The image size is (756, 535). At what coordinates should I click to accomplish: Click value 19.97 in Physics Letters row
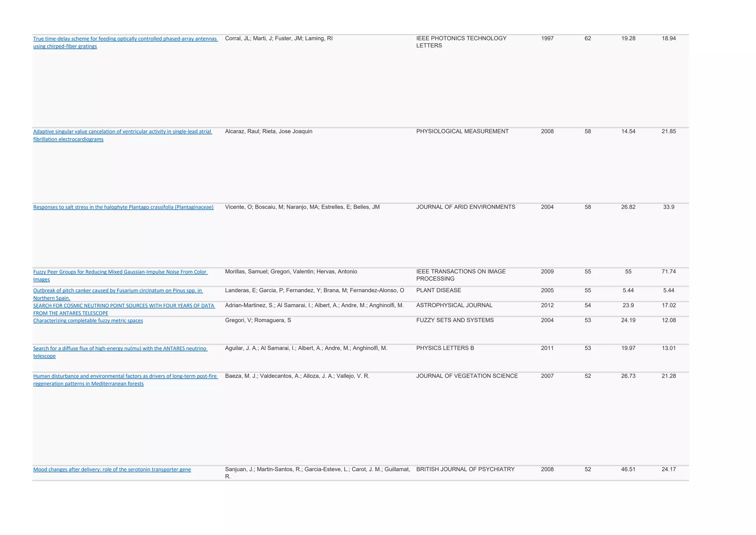click(x=628, y=348)
